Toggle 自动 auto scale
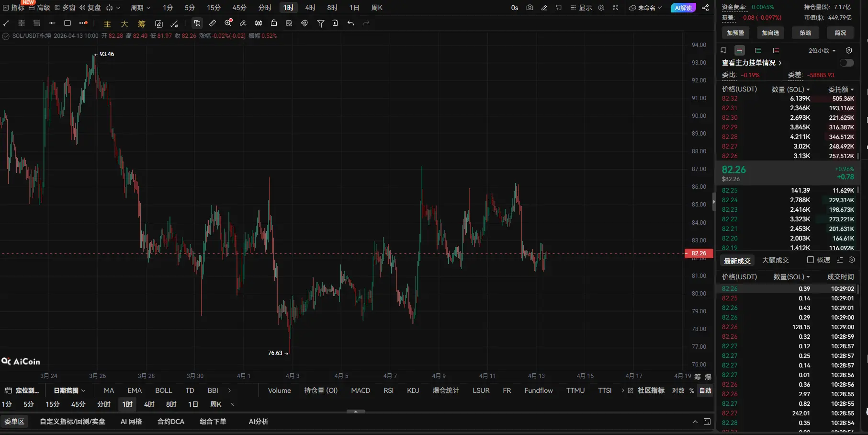The width and height of the screenshot is (868, 435). (705, 390)
